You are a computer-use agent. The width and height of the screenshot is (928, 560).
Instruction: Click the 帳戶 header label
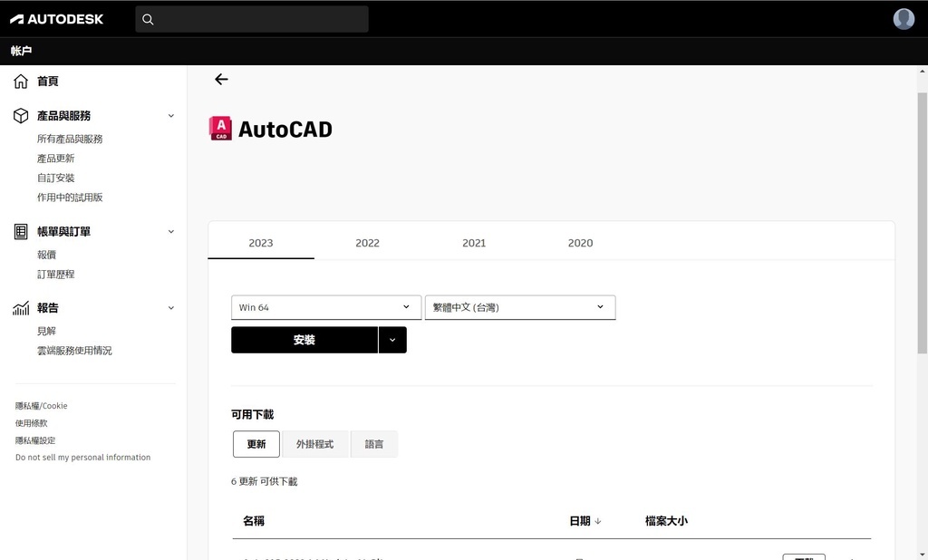[x=21, y=51]
